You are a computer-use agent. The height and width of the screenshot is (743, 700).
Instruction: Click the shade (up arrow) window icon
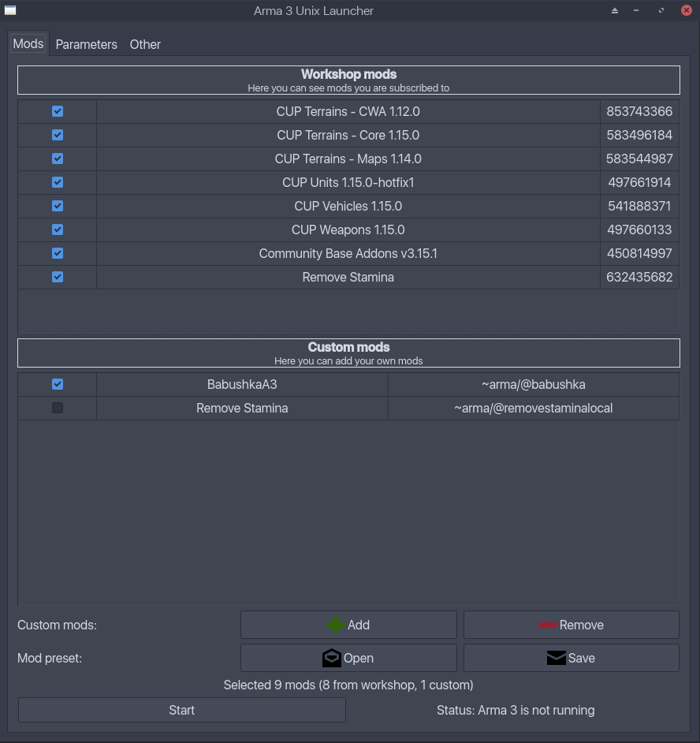(615, 10)
